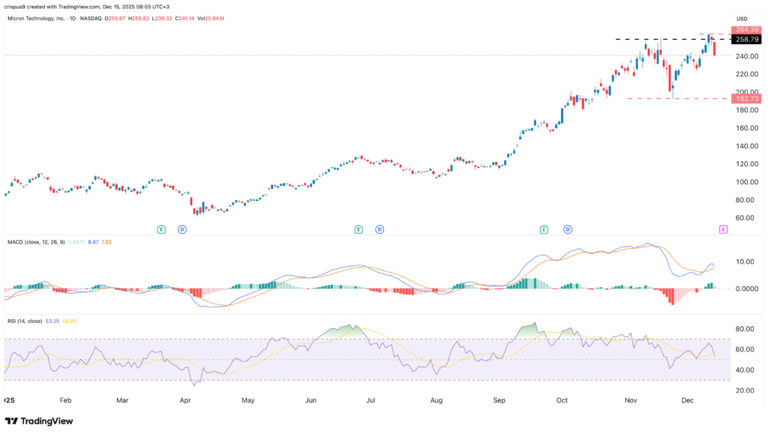This screenshot has width=768, height=434.
Task: Click the RSI 20.00 axis label
Action: [744, 391]
